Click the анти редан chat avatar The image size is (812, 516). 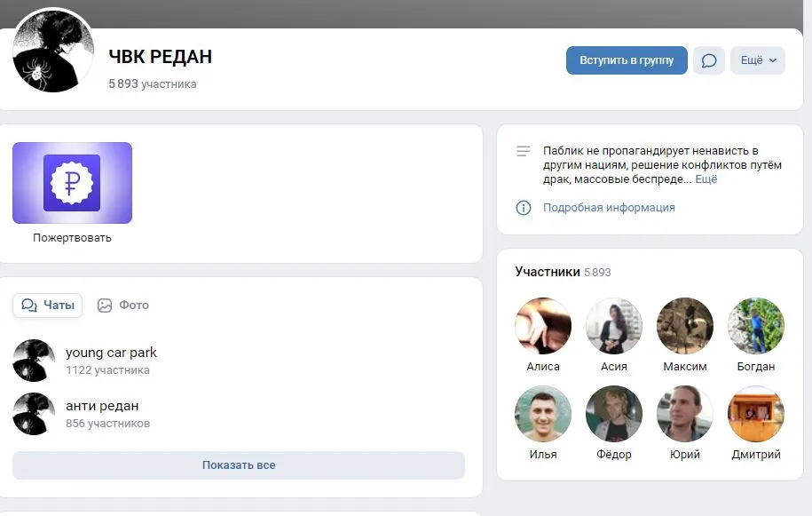tap(34, 414)
